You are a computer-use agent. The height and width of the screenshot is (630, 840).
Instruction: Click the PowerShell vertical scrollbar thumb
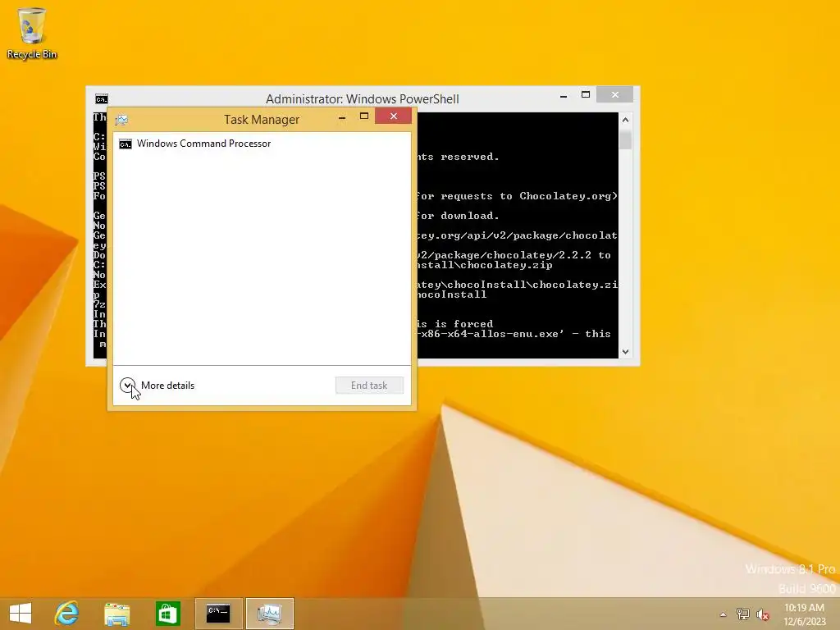[625, 139]
